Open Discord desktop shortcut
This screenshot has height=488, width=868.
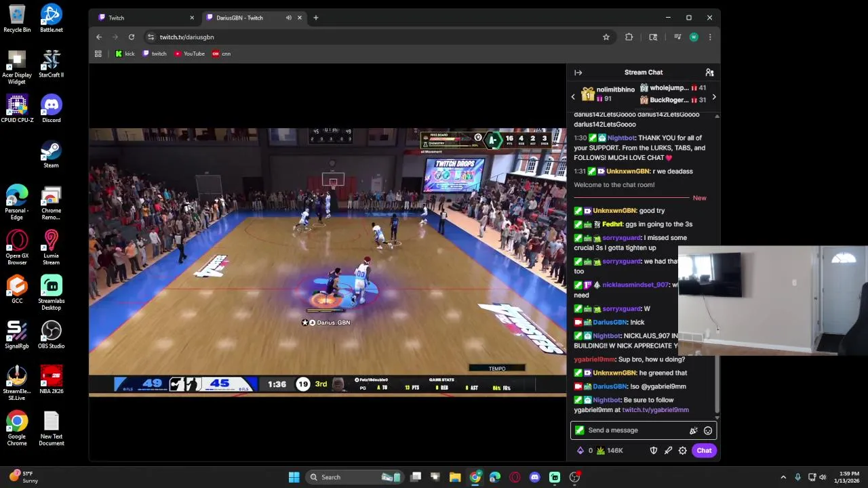click(x=51, y=109)
